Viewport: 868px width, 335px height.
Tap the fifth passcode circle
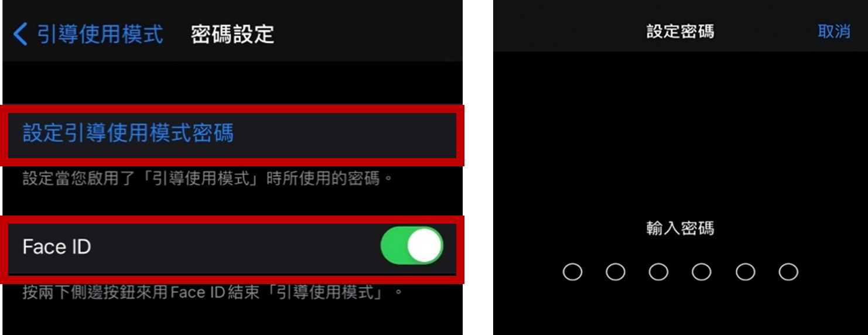coord(745,272)
